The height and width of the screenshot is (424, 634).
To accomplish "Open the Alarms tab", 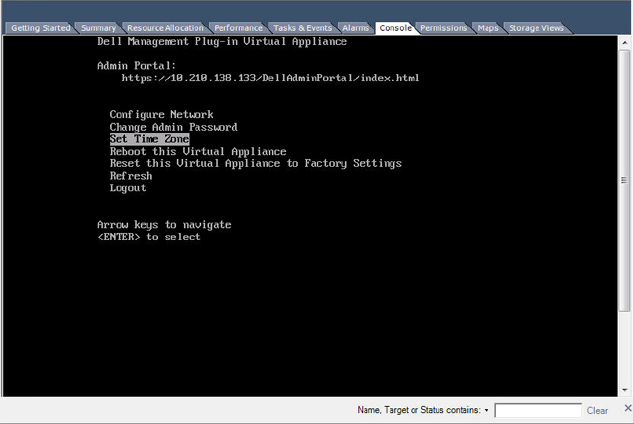I will tap(355, 28).
